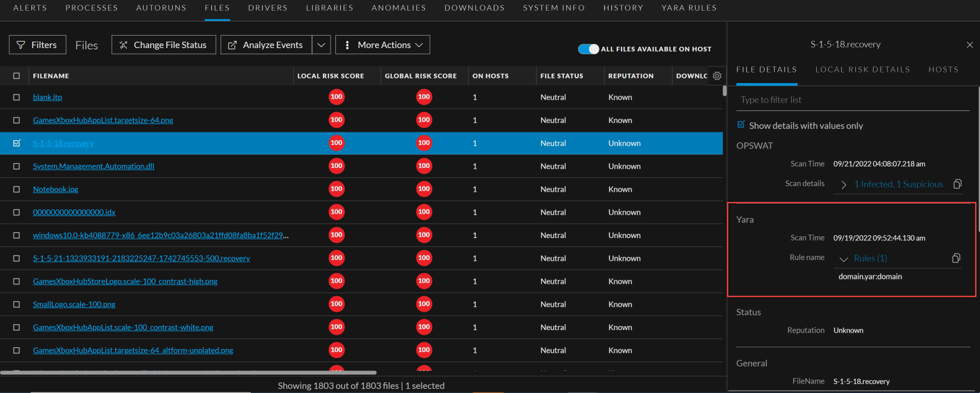The height and width of the screenshot is (393, 980).
Task: Click Rules (1) link under Yara
Action: (871, 258)
